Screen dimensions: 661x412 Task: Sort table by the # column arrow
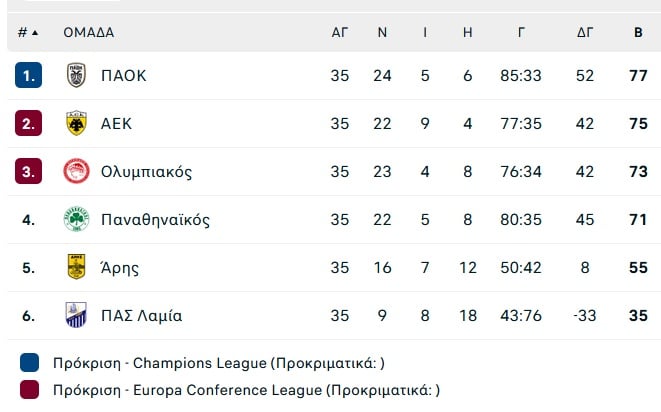35,32
